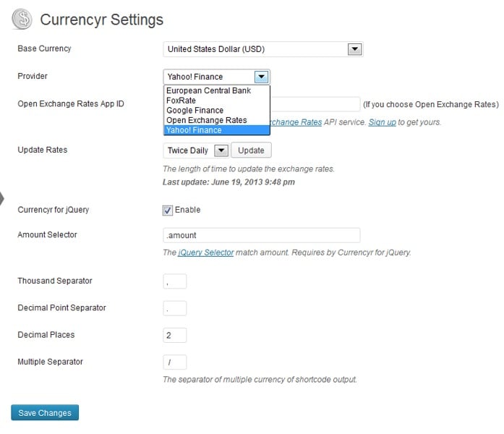Click the Currencyr dollar coin icon

(x=22, y=19)
